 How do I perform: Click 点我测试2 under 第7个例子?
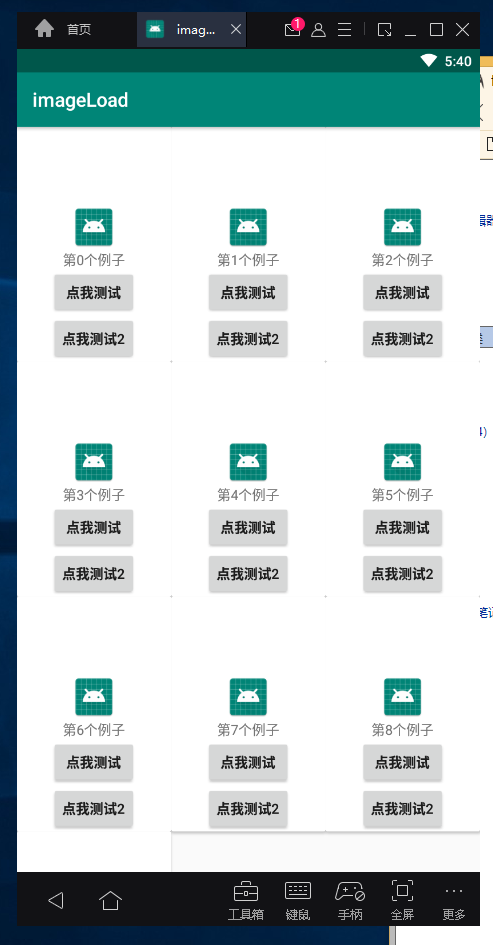pyautogui.click(x=248, y=809)
